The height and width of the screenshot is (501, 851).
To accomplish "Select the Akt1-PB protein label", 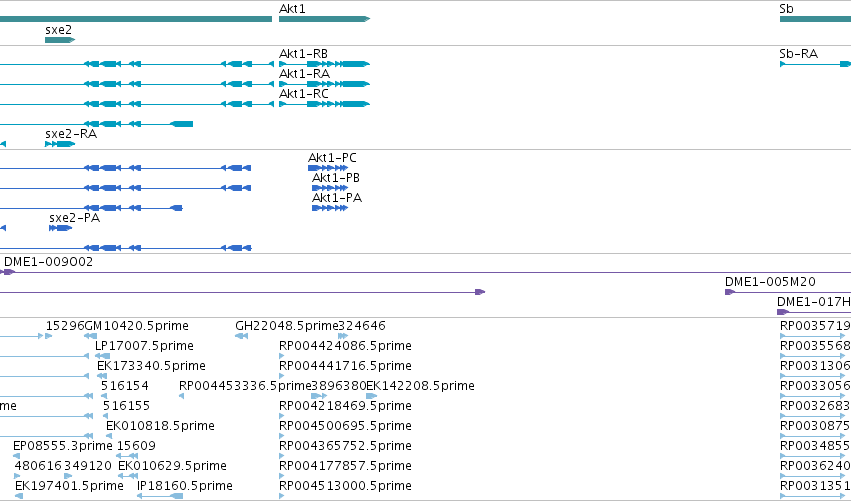I will [x=336, y=177].
